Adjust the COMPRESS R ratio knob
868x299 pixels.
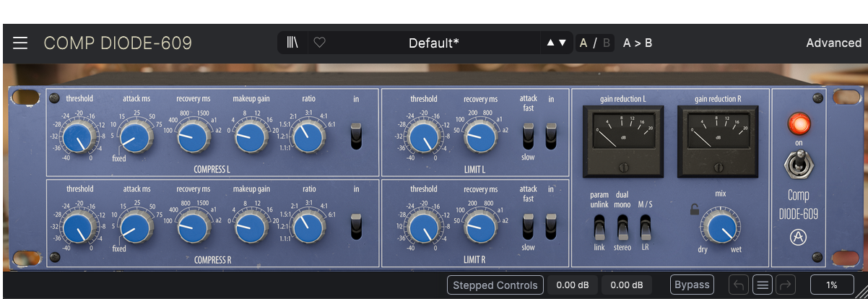pos(308,227)
